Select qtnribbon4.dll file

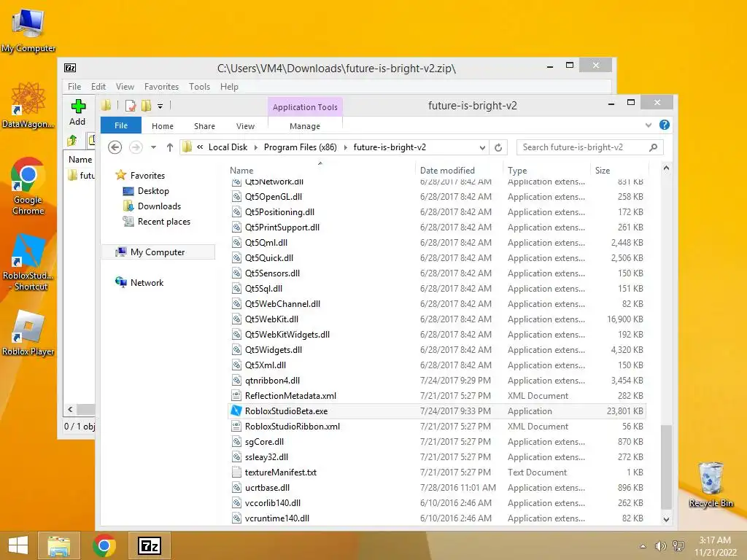pyautogui.click(x=438, y=381)
